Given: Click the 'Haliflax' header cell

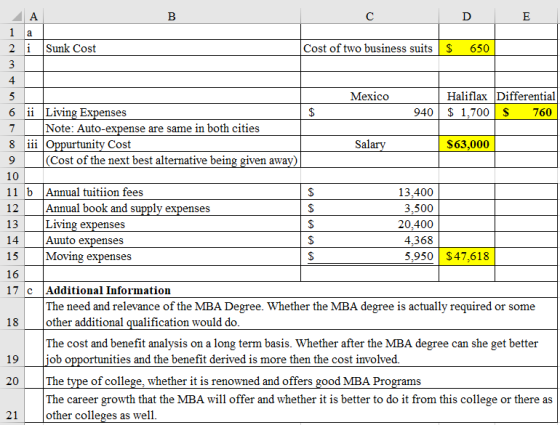Looking at the screenshot, I should (466, 96).
